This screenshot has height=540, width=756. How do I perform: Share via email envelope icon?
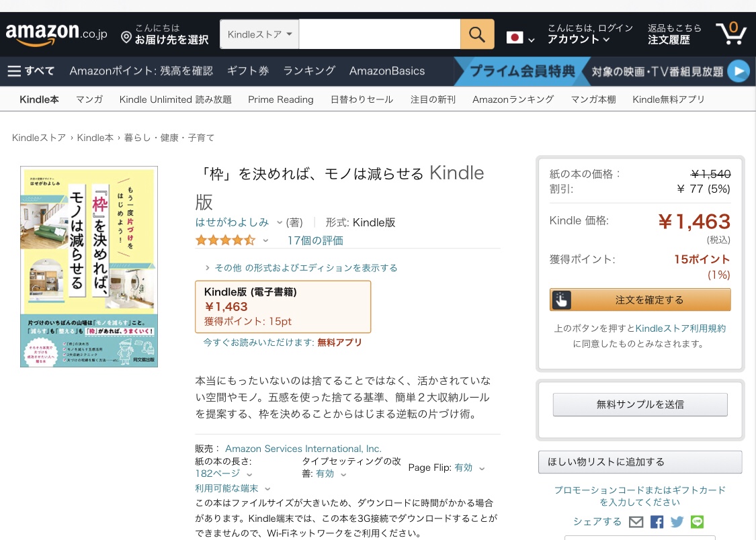click(x=636, y=522)
